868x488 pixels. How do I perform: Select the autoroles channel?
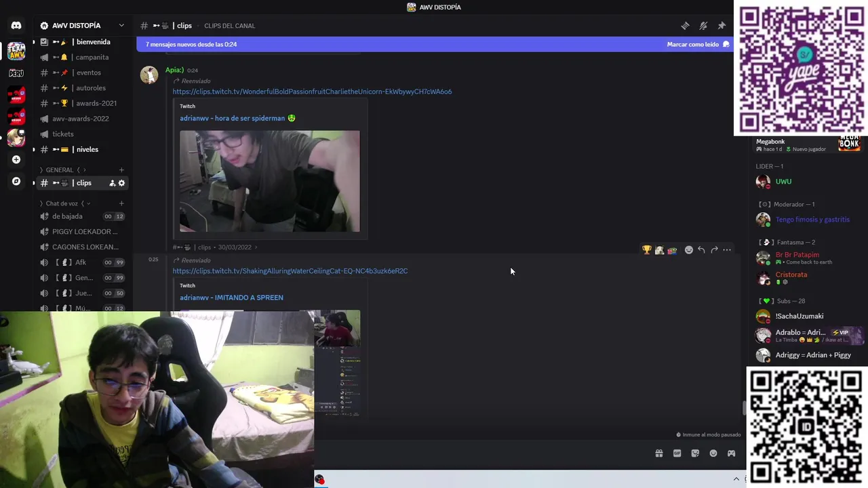click(81, 88)
